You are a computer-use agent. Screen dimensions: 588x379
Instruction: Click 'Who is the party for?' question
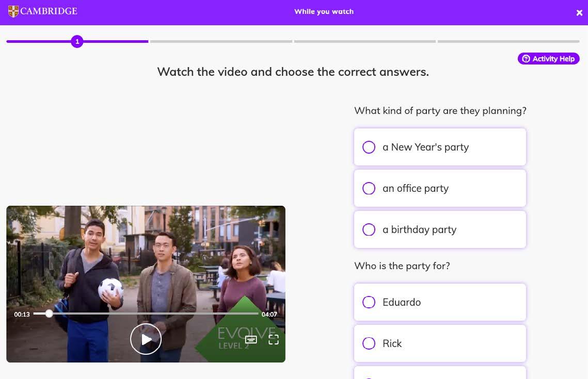(402, 266)
